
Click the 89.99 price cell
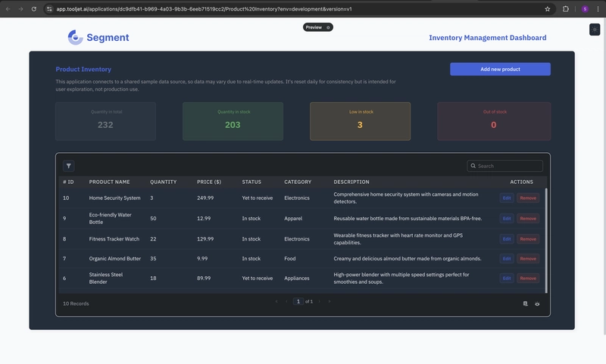pos(204,278)
